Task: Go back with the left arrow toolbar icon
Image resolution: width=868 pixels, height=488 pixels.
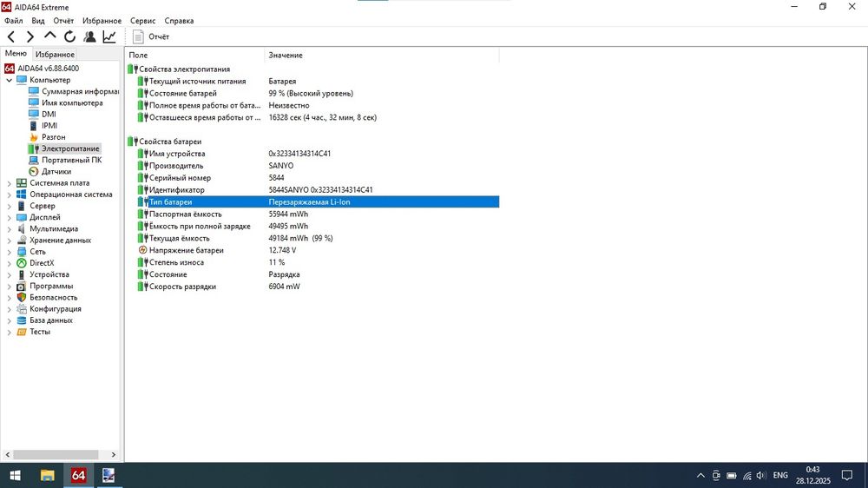Action: coord(11,36)
